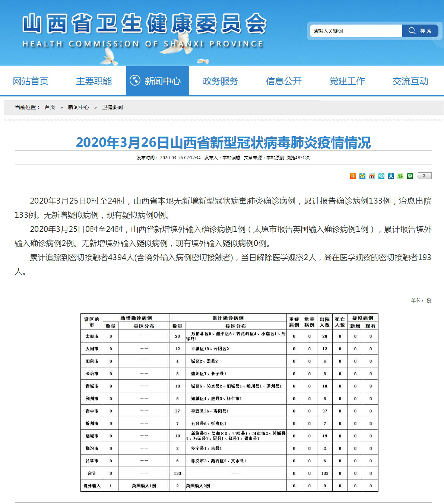Click the 新闻中心 breadcrumb link
The width and height of the screenshot is (444, 504).
(78, 107)
